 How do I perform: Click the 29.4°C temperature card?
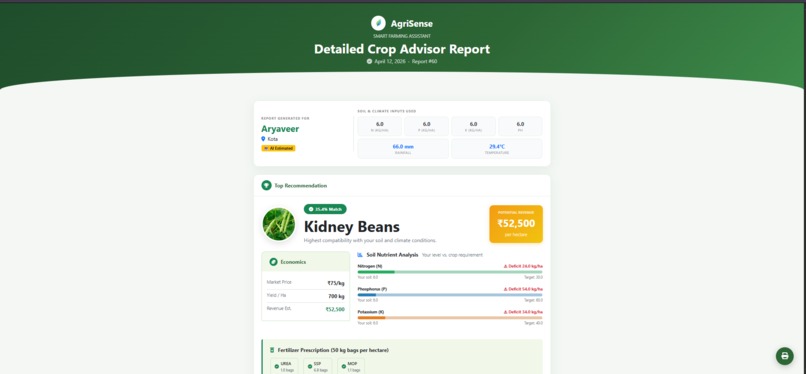pos(497,148)
